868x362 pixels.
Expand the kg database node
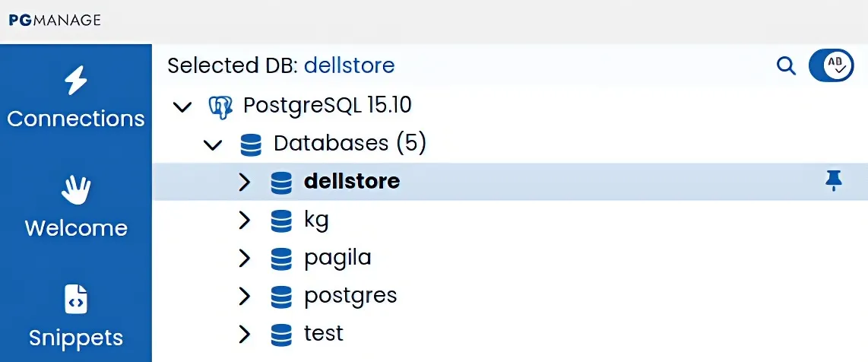pos(244,220)
